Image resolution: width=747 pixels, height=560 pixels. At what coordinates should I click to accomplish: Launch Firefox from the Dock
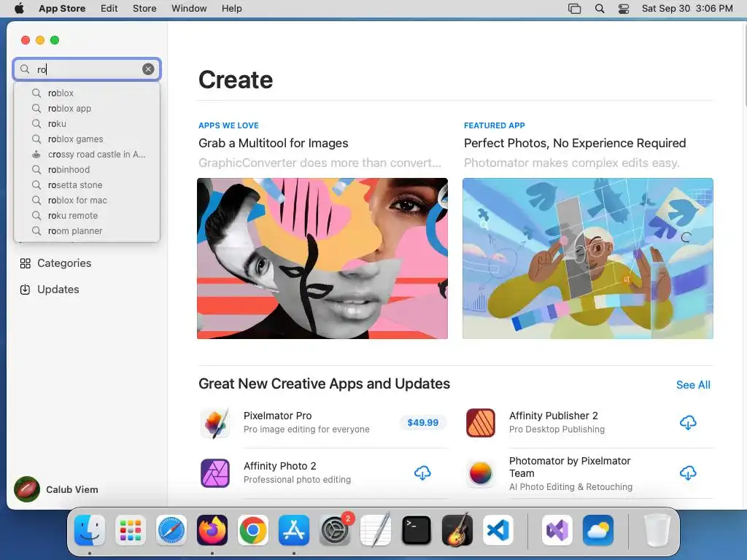coord(212,530)
